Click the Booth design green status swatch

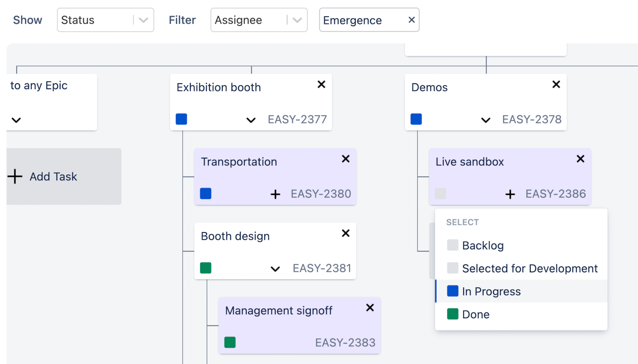click(x=206, y=268)
